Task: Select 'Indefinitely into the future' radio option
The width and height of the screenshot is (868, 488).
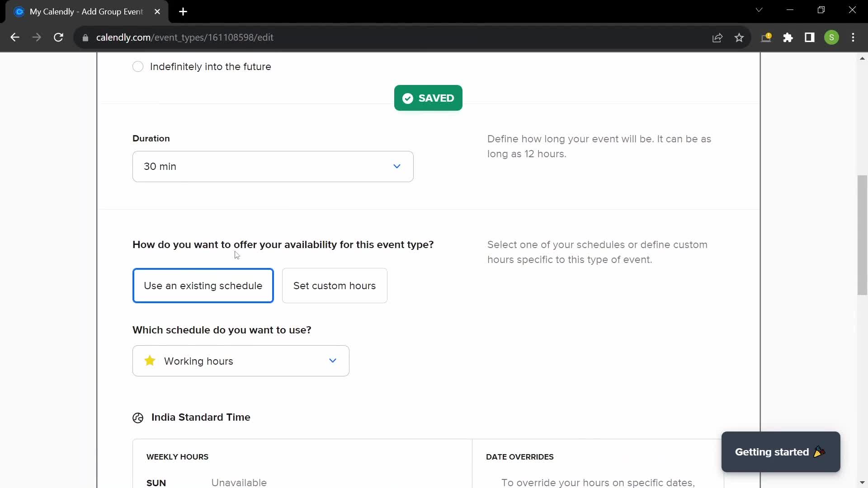Action: tap(138, 67)
